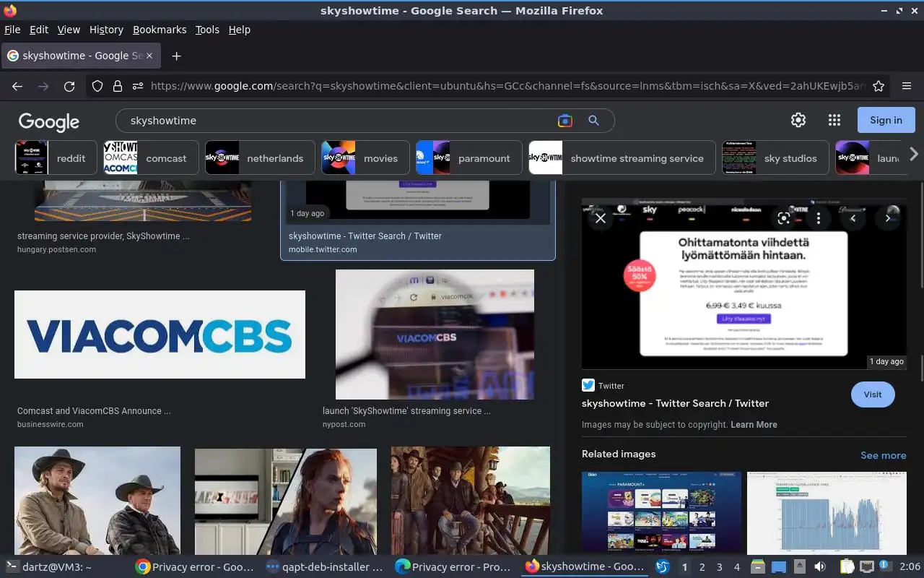Image resolution: width=924 pixels, height=578 pixels.
Task: Click hungary.postsen.com source text
Action: pos(56,249)
